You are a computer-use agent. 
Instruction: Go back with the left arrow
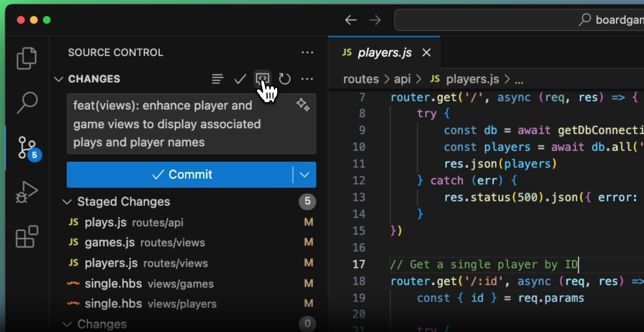point(351,20)
